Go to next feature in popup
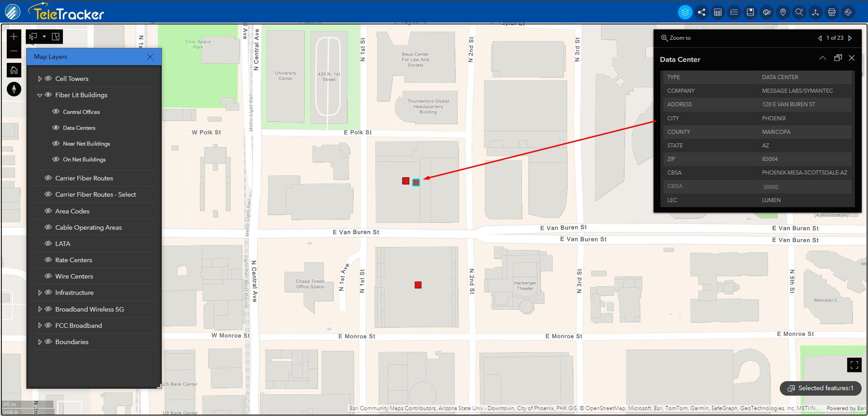Viewport: 868px width, 416px height. point(850,38)
